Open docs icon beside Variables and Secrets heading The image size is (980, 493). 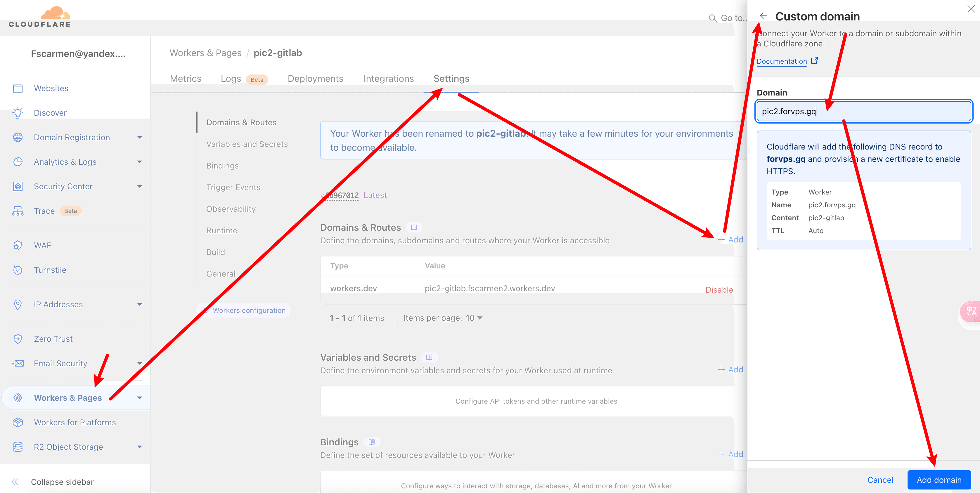429,357
